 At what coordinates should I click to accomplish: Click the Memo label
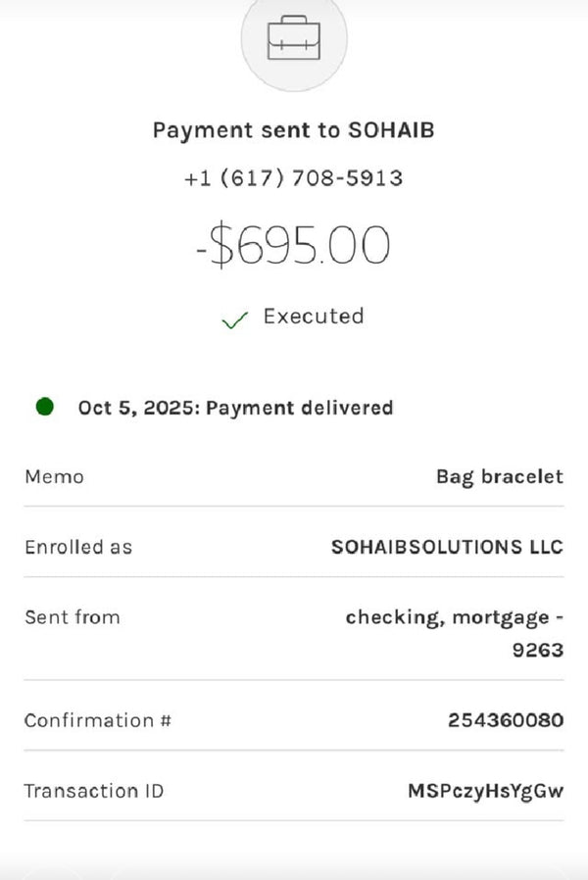point(55,477)
